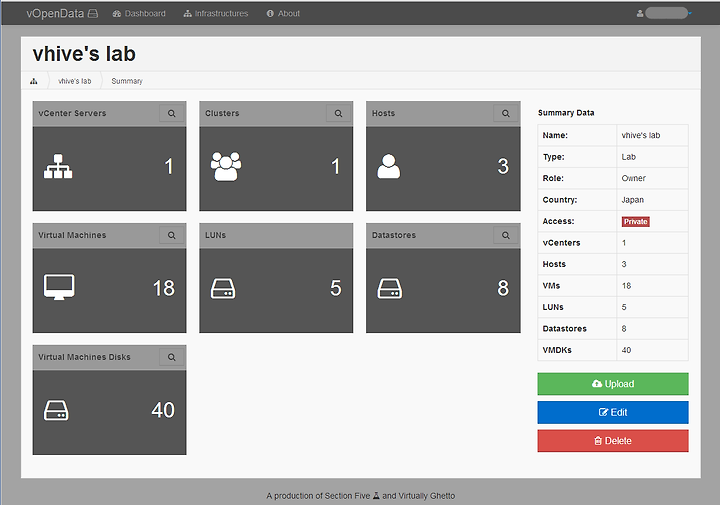Click the Virtual Machines Disks search icon
The image size is (720, 505).
tap(172, 357)
